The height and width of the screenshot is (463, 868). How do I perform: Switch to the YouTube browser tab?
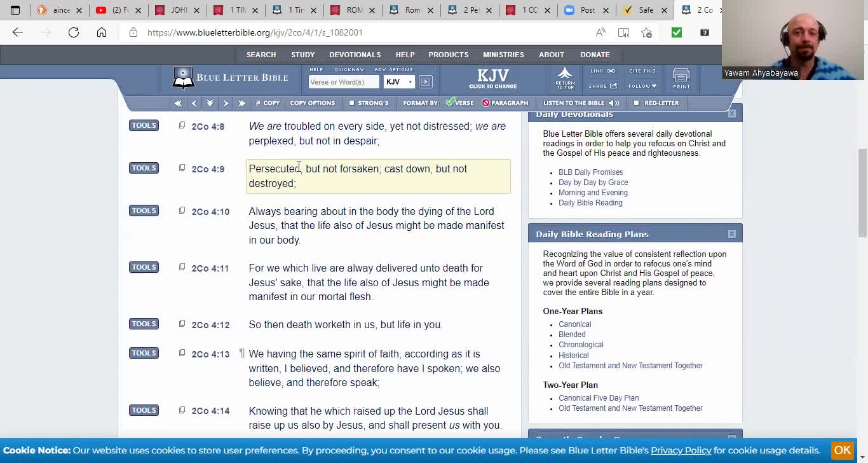coord(119,10)
